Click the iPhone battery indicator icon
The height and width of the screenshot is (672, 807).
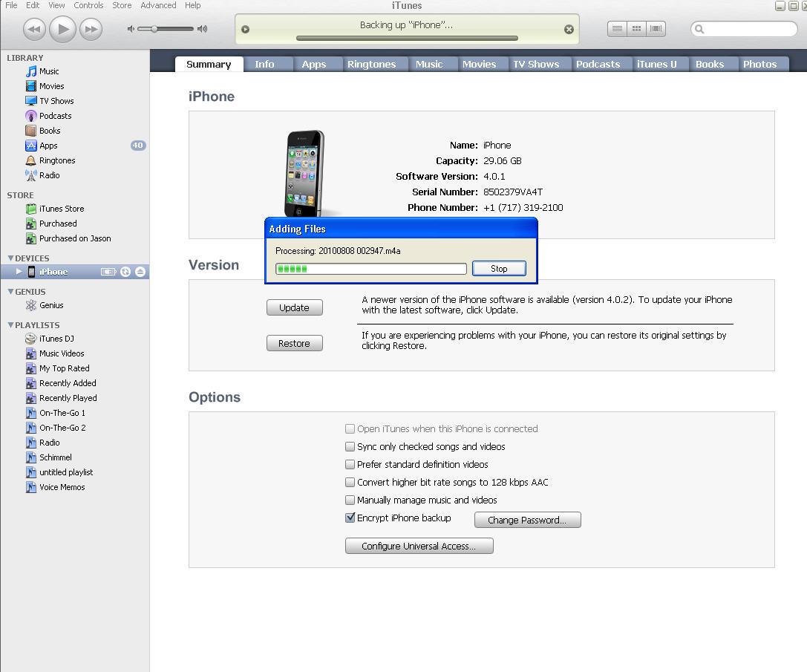(x=108, y=272)
